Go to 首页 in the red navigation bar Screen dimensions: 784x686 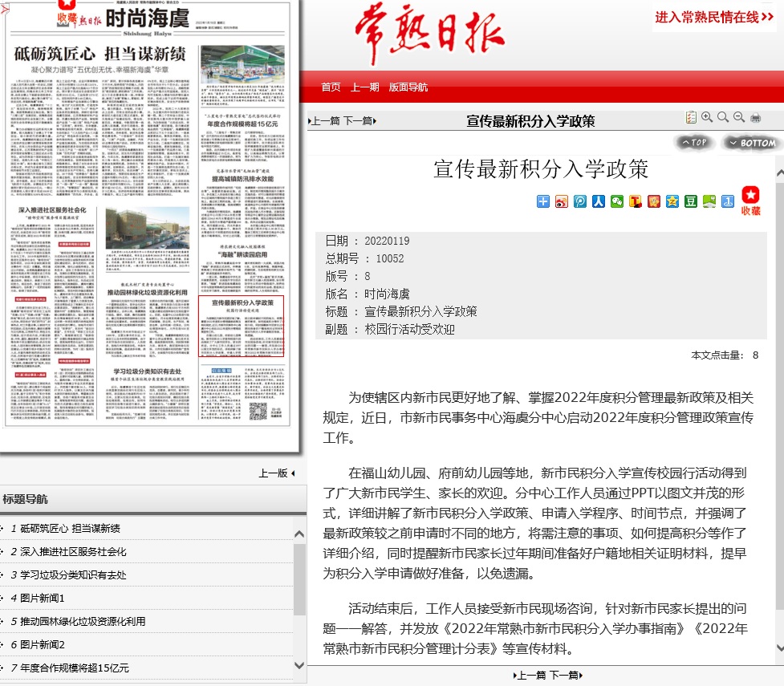pos(331,87)
